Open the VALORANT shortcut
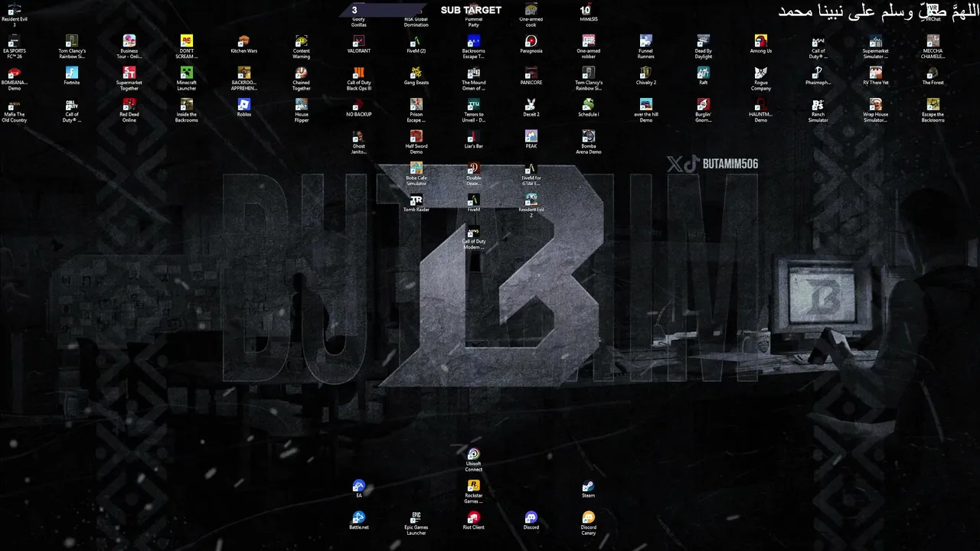Image resolution: width=980 pixels, height=551 pixels. [x=359, y=44]
